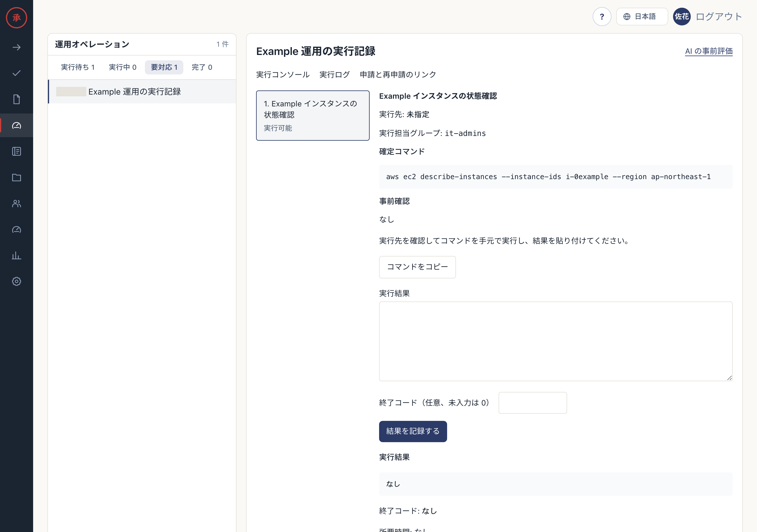
Task: Open the users group sidebar icon
Action: click(17, 203)
